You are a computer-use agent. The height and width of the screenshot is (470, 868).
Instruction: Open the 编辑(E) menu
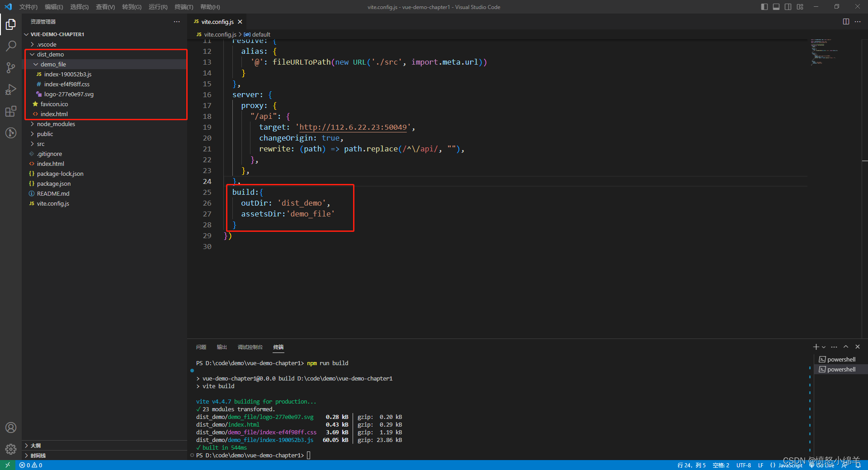pyautogui.click(x=54, y=7)
